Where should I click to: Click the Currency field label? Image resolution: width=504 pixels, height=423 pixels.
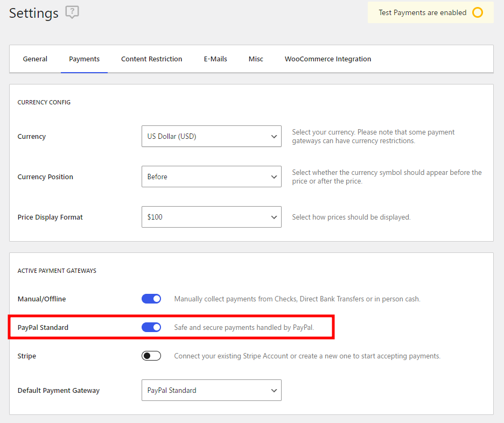tap(31, 137)
